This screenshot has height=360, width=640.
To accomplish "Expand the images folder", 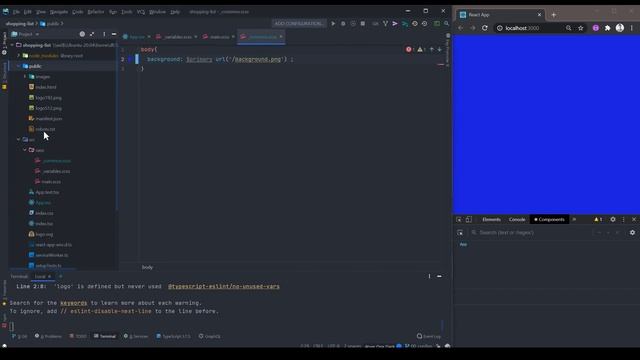I will point(25,77).
